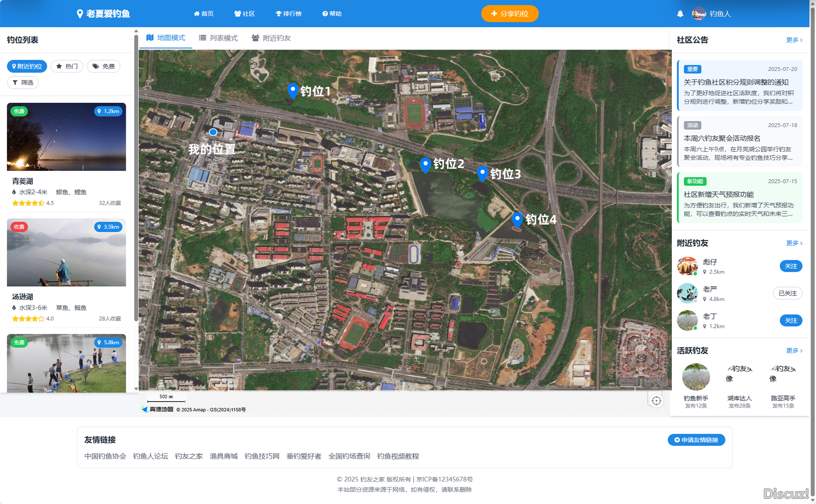The image size is (816, 504).
Task: Expand 更多 in 社区公告 section
Action: click(x=793, y=40)
